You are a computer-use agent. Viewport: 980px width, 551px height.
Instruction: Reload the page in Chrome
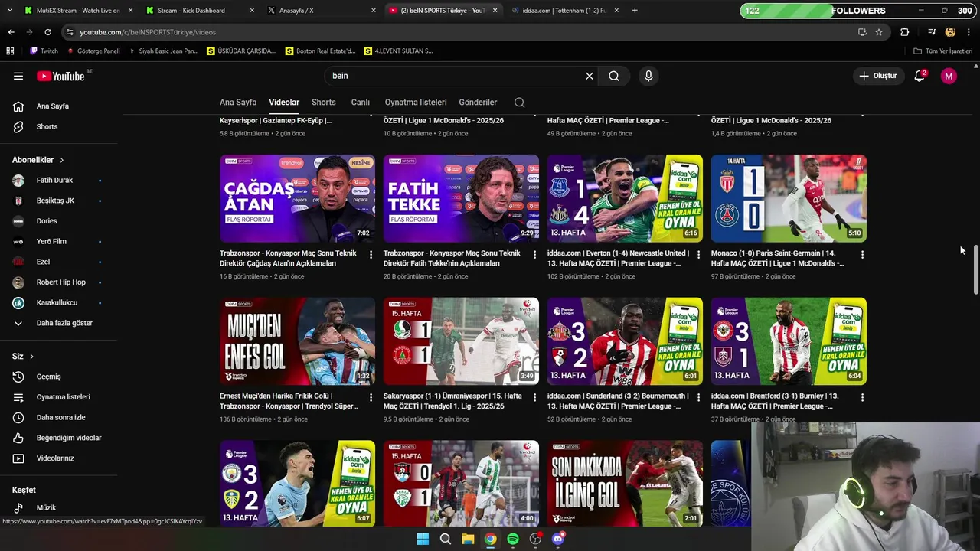pos(47,32)
